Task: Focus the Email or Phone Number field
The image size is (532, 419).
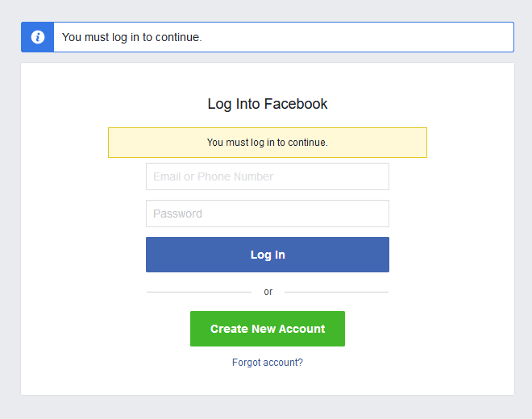Action: (x=268, y=176)
